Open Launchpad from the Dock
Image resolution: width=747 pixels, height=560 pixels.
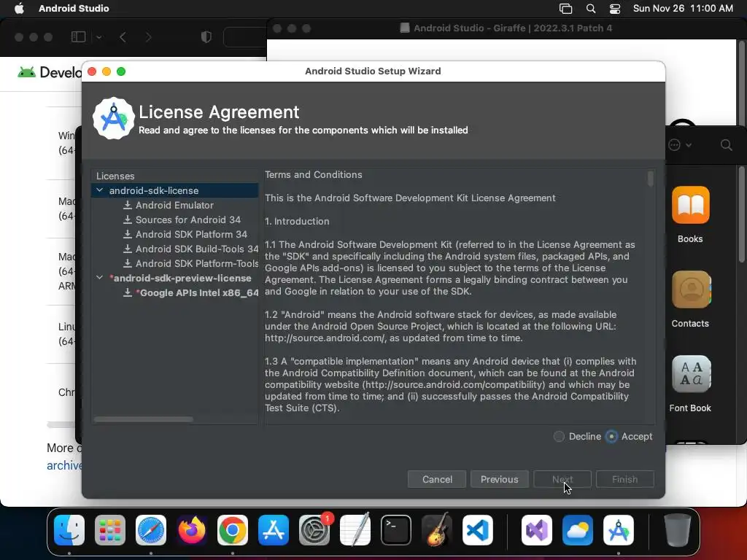[x=110, y=530]
